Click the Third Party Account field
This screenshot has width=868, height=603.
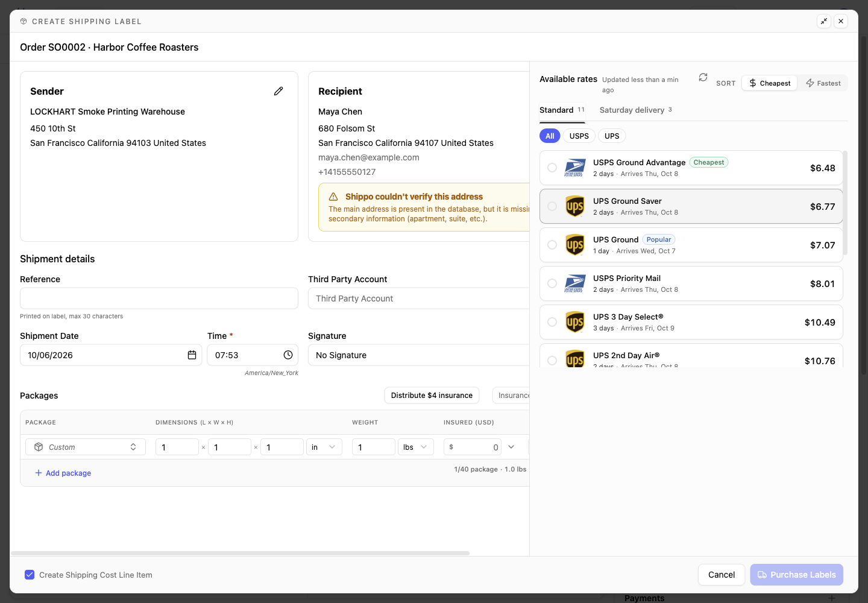pos(419,298)
